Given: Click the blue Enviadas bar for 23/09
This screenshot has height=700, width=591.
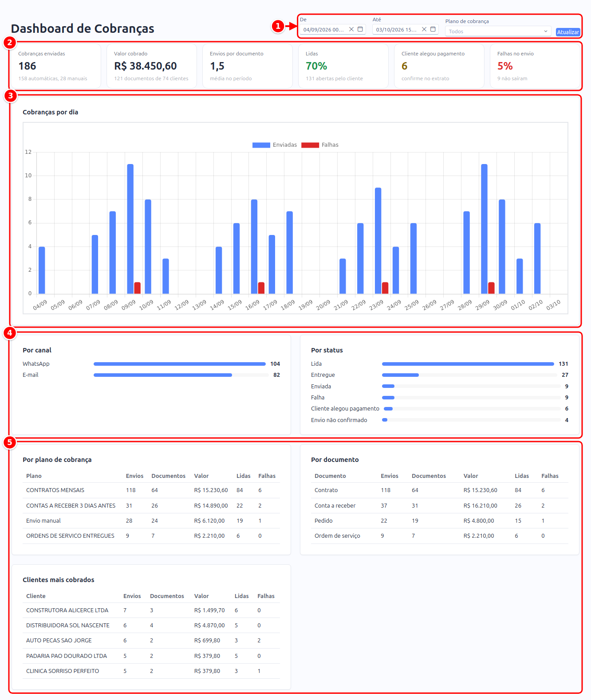Looking at the screenshot, I should click(x=378, y=241).
